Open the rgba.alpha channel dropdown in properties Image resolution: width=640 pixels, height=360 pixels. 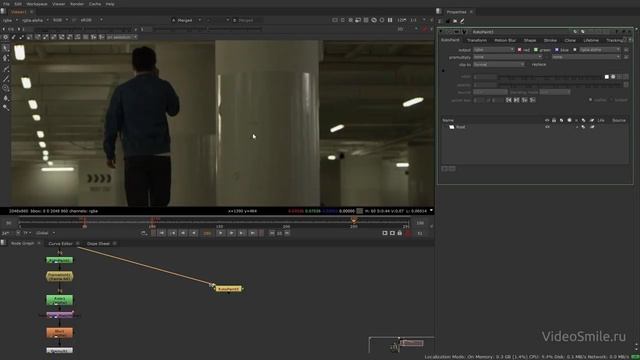click(x=600, y=50)
